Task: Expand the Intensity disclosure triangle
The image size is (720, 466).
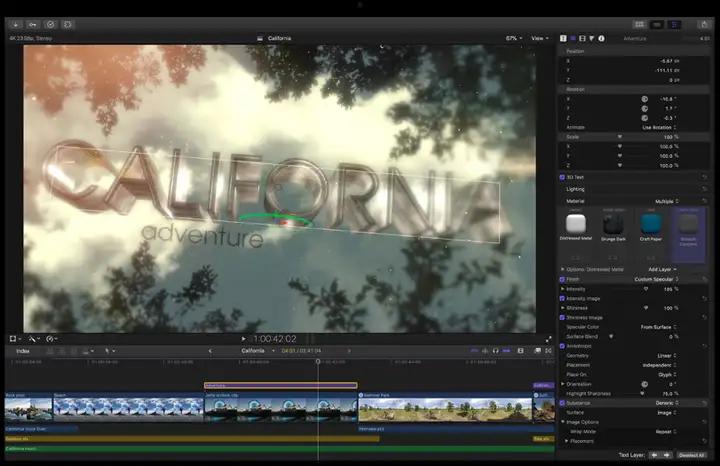Action: [x=562, y=289]
